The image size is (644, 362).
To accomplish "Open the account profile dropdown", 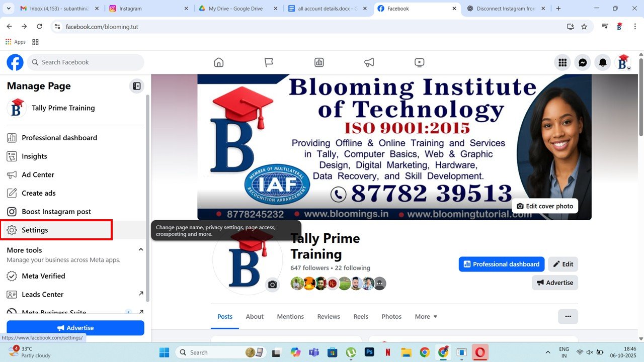I will 623,62.
